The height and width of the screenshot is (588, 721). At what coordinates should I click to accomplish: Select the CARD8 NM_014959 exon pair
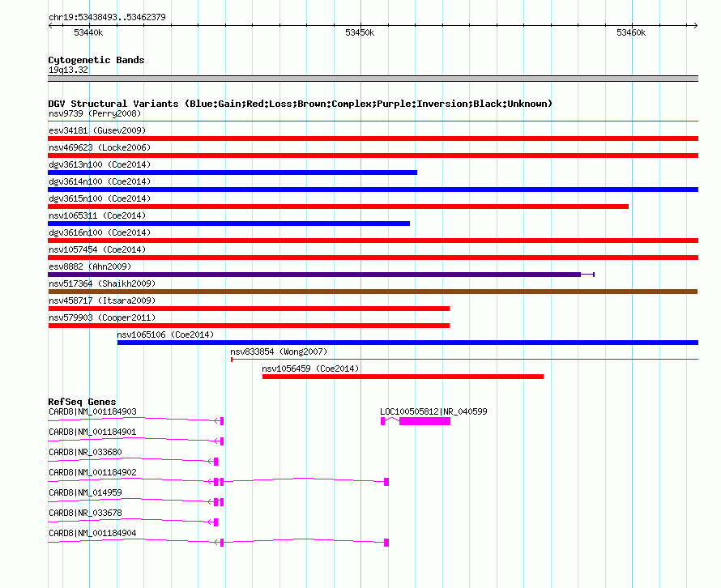(219, 502)
